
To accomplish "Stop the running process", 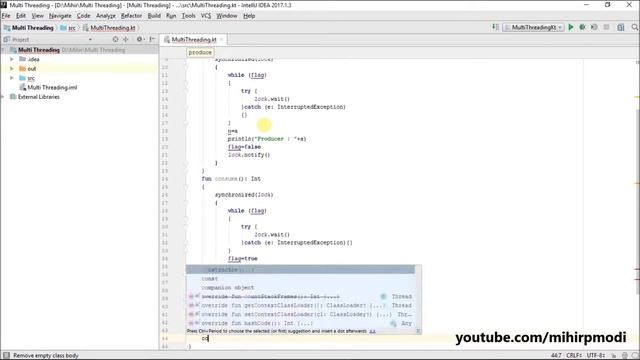I will tap(607, 27).
